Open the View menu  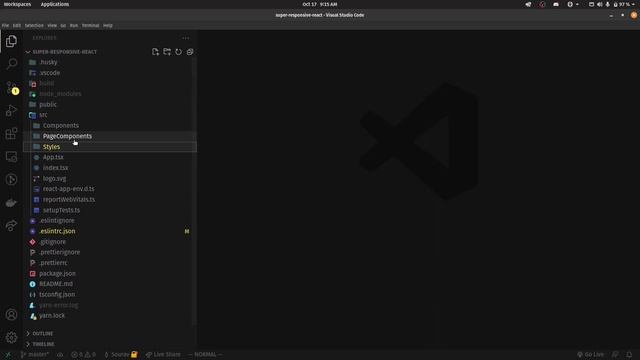point(52,25)
